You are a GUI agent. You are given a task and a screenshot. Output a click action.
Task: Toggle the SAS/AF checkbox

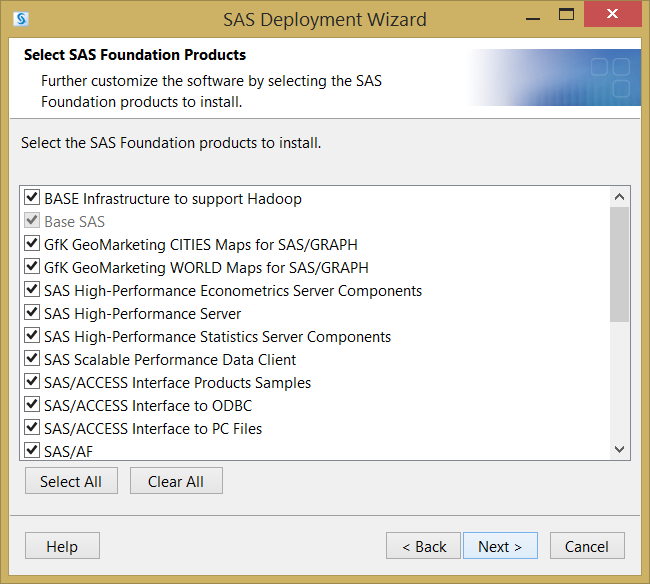point(32,450)
